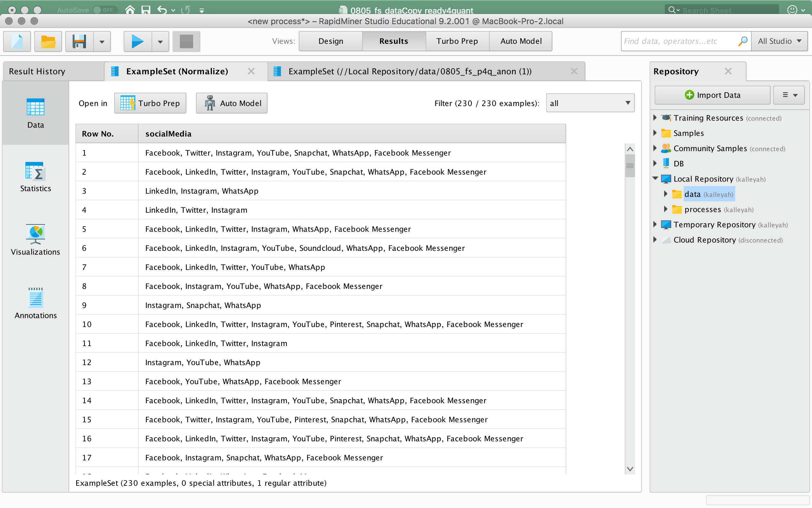Click the Undo icon in the Excel title bar
This screenshot has height=508, width=812.
(162, 10)
